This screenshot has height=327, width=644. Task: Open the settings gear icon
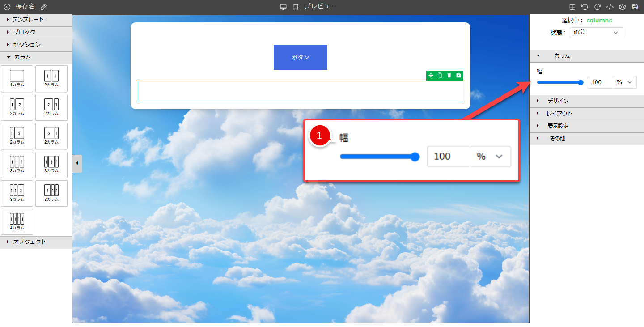click(x=622, y=7)
